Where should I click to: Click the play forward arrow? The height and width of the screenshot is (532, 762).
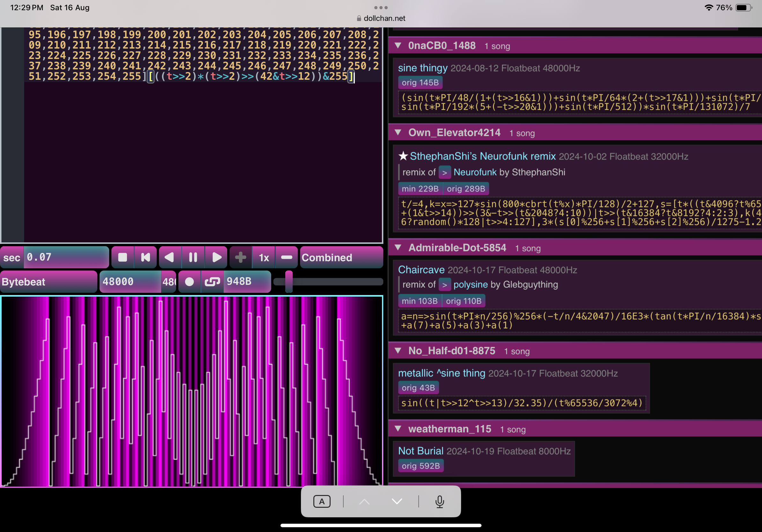[216, 257]
